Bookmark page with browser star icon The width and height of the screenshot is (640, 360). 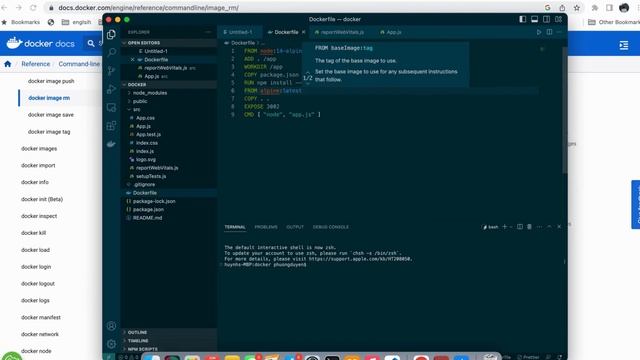pyautogui.click(x=577, y=8)
